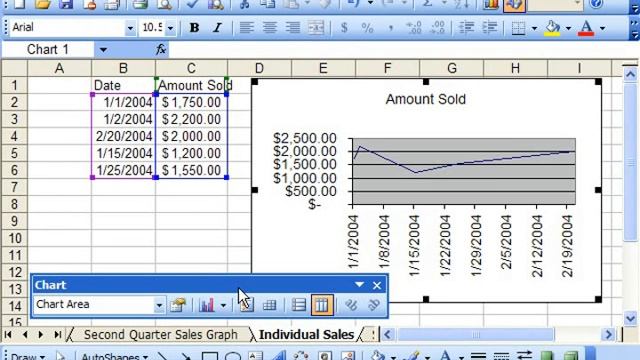
Task: Apply Comma Style format
Action: [x=391, y=28]
